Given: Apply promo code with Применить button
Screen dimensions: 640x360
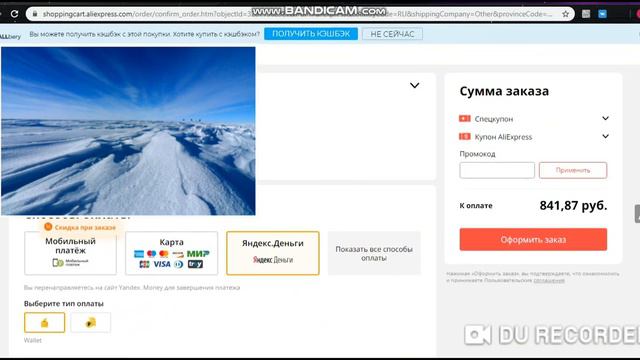Looking at the screenshot, I should pos(573,170).
